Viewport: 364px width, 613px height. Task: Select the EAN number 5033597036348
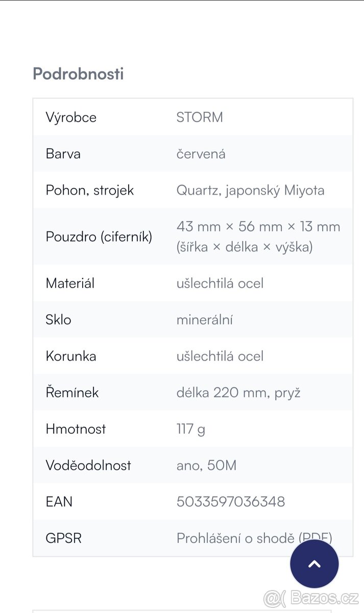click(x=230, y=502)
